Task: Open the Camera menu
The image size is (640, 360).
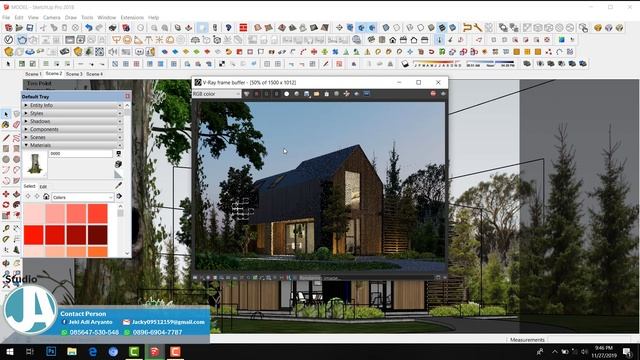Action: tap(51, 18)
